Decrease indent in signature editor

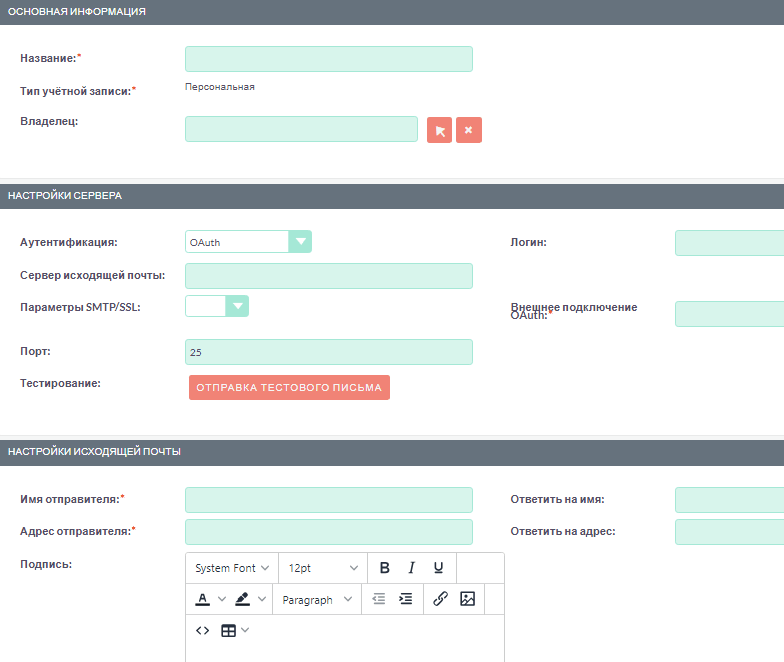coord(379,599)
